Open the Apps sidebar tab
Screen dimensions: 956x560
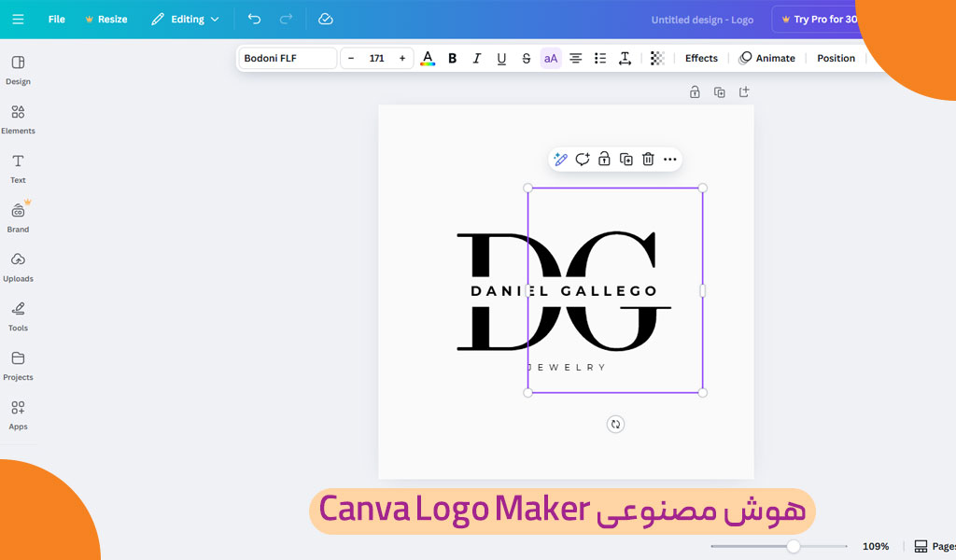coord(18,415)
